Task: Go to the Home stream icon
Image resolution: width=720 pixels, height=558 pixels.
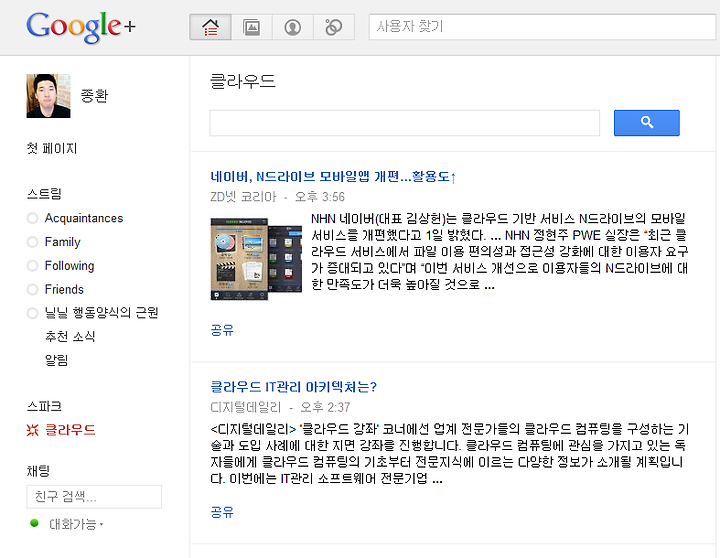Action: (x=210, y=27)
